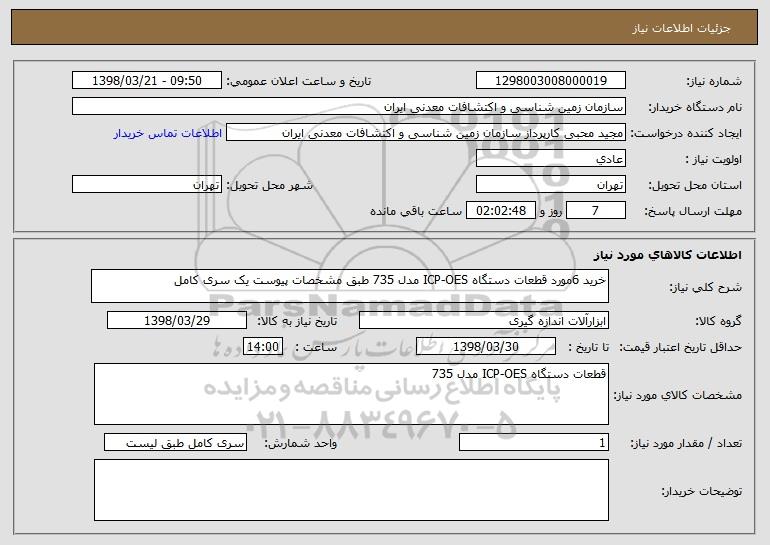The image size is (770, 545).
Task: Click the empty توضیحات خریدار text area
Action: click(351, 490)
